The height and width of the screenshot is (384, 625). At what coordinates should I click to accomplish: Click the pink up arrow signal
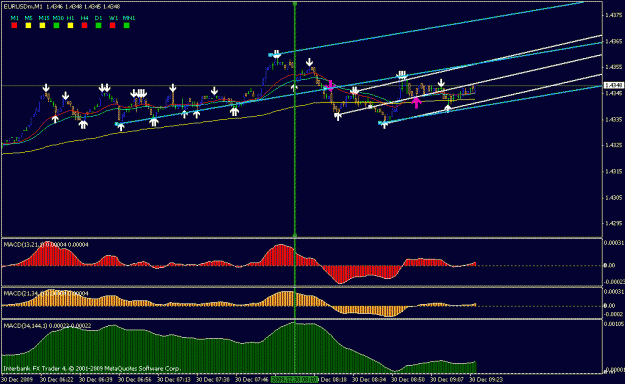tap(416, 102)
